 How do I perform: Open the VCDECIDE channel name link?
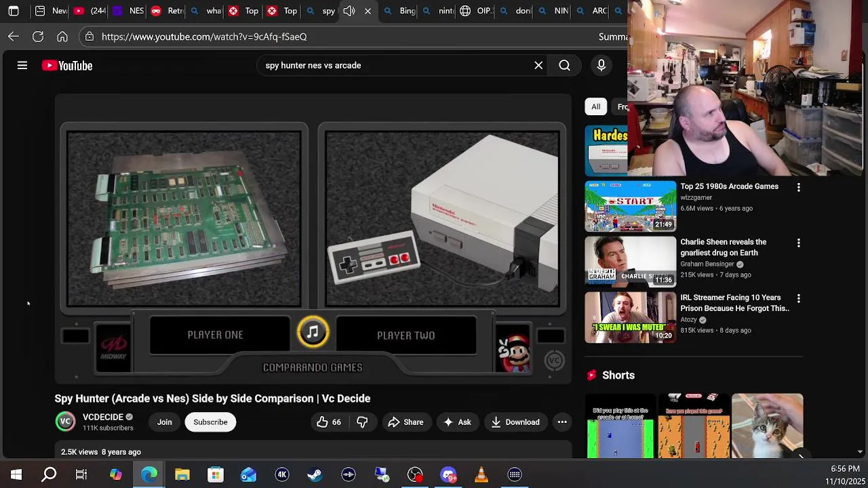click(x=103, y=417)
